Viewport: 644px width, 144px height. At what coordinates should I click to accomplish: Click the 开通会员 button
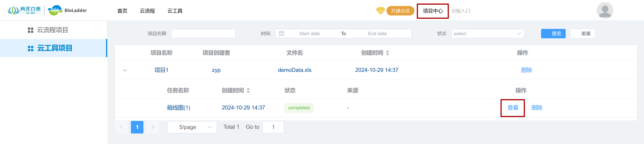400,11
